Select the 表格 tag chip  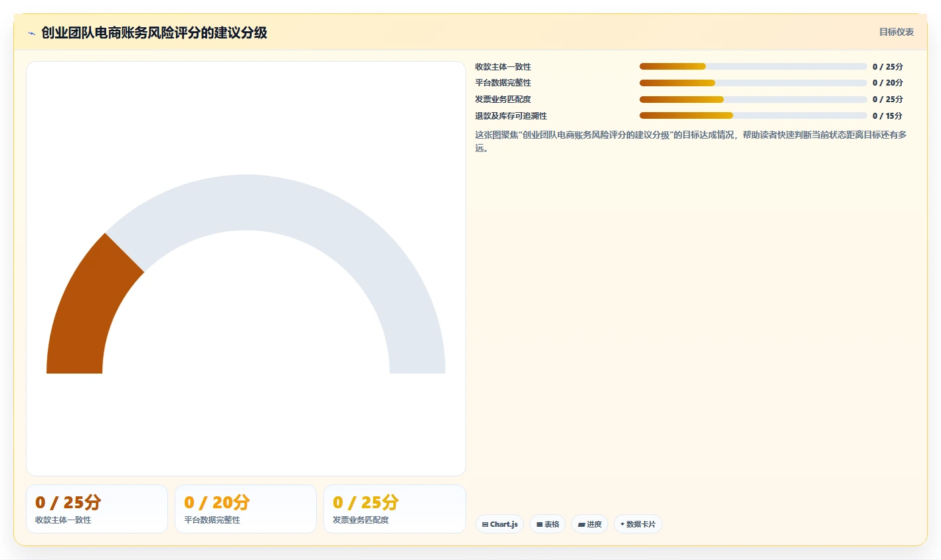(x=547, y=524)
